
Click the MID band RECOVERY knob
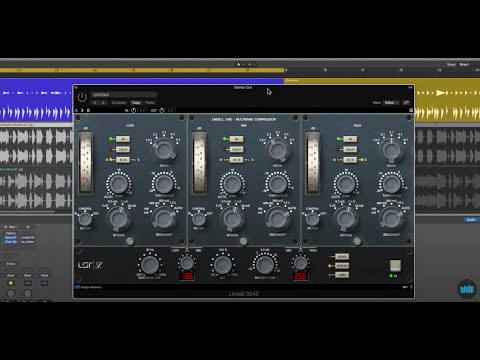tap(278, 219)
